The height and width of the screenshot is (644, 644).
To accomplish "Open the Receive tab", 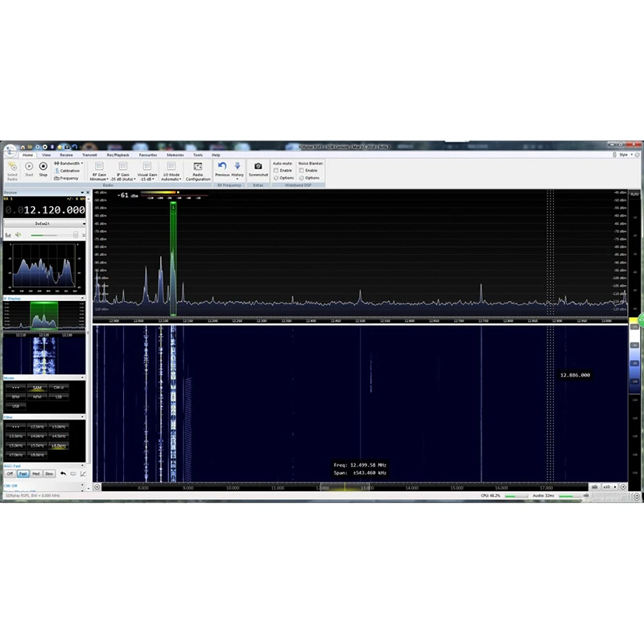I will tap(66, 155).
